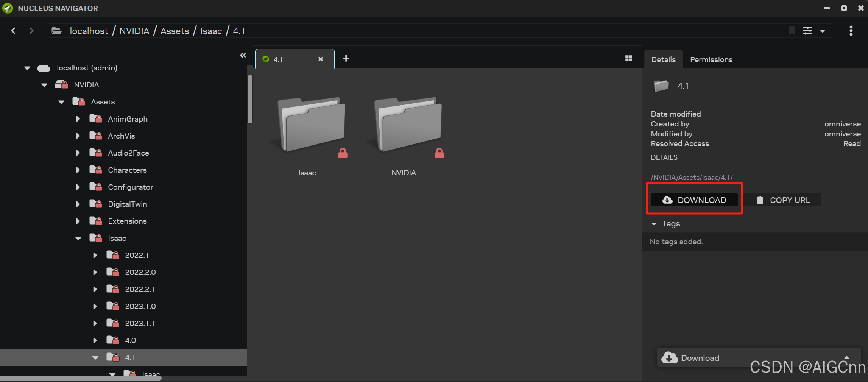The image size is (868, 382).
Task: Click the DETAILS link
Action: point(664,157)
